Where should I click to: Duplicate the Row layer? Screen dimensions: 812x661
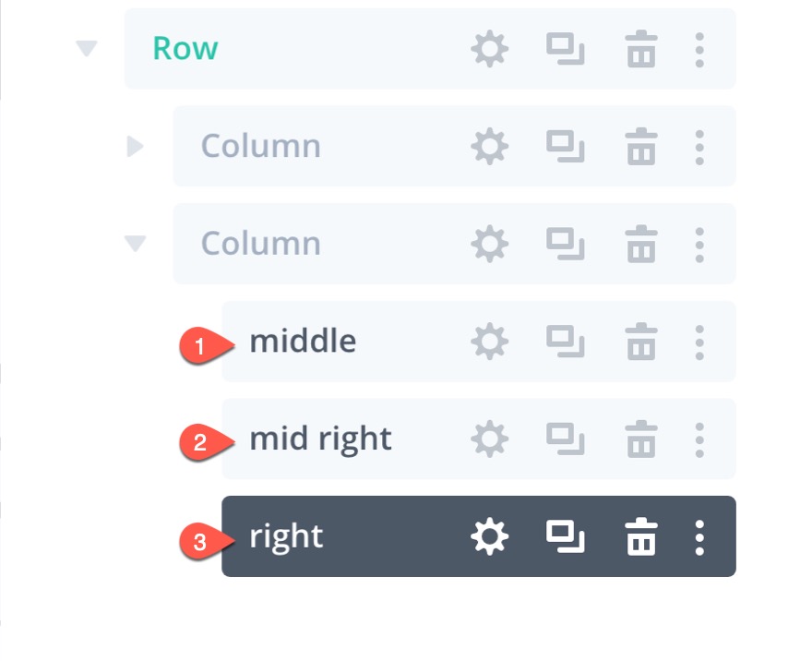point(565,49)
